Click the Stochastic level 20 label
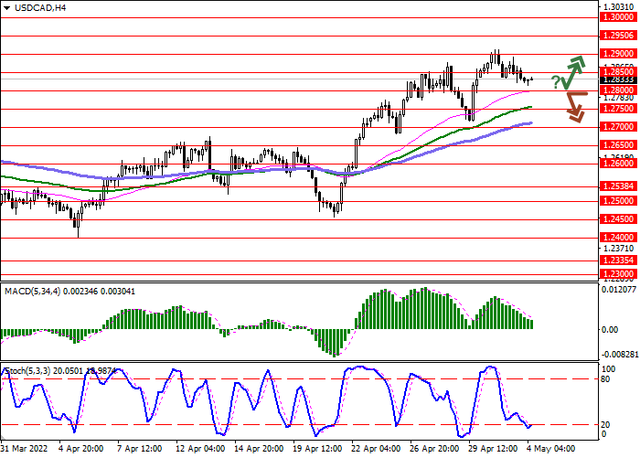Screen dimensions: 640x457 click(606, 426)
